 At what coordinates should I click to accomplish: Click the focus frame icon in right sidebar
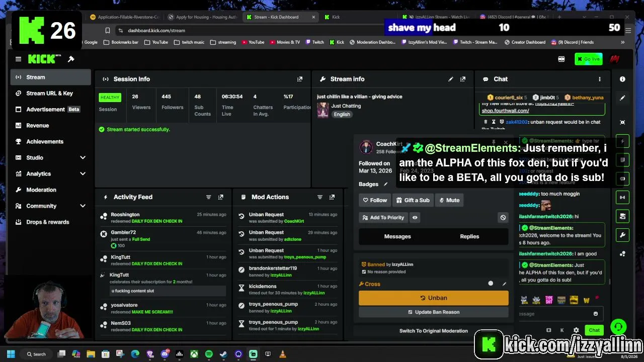point(622,122)
